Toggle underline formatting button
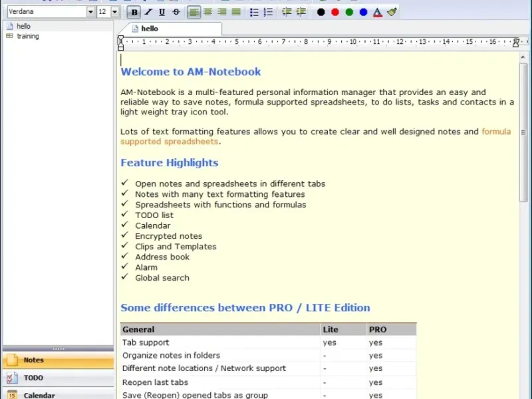The width and height of the screenshot is (532, 399). click(162, 12)
